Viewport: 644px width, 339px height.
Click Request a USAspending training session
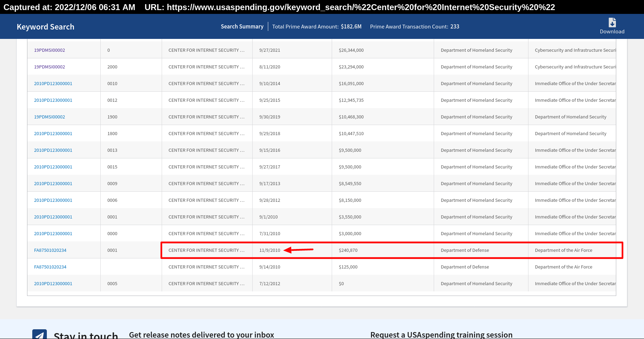pos(441,335)
